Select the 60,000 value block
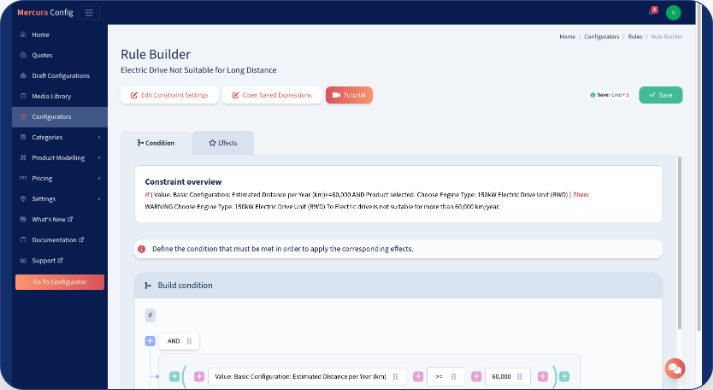713x390 pixels. click(508, 376)
